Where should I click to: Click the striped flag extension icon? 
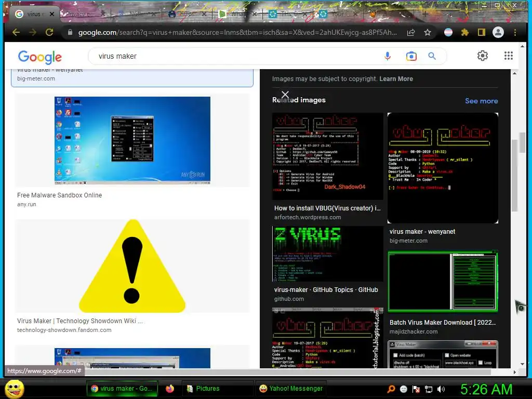pyautogui.click(x=448, y=32)
